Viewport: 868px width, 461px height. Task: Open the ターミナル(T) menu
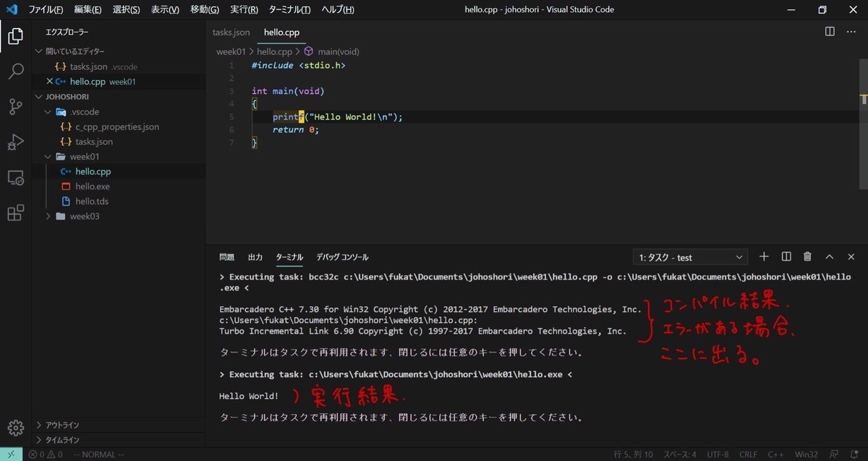[289, 10]
